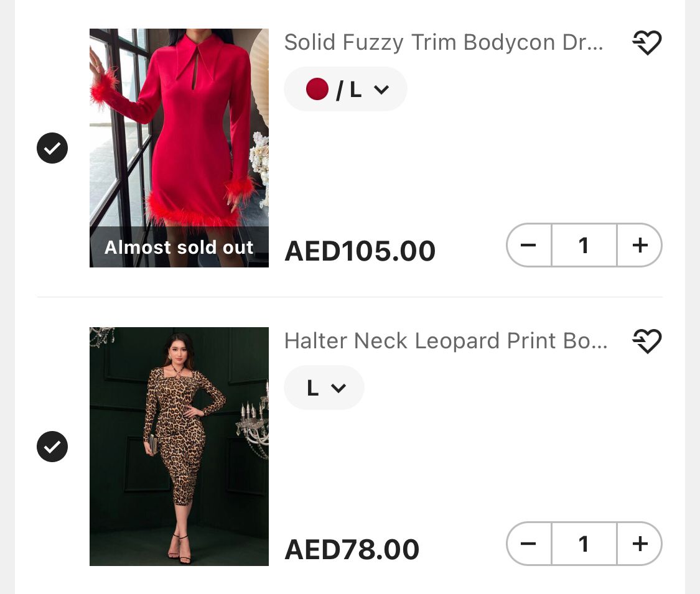Tap the AED105.00 price
The height and width of the screenshot is (594, 700).
coord(360,251)
